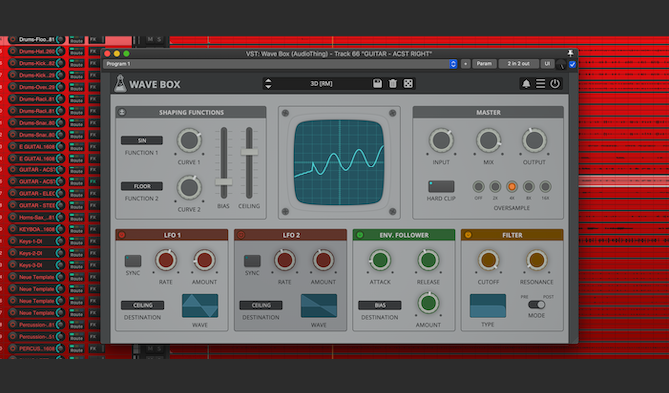Click the Mix knob in Master
Viewport: 669px width, 393px height.
pos(488,140)
